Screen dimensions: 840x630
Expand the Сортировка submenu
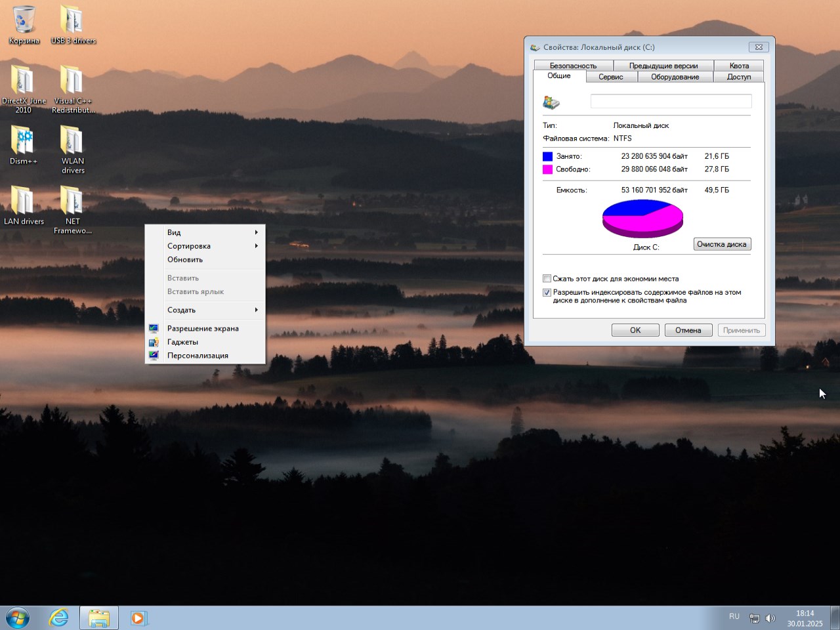(x=189, y=246)
